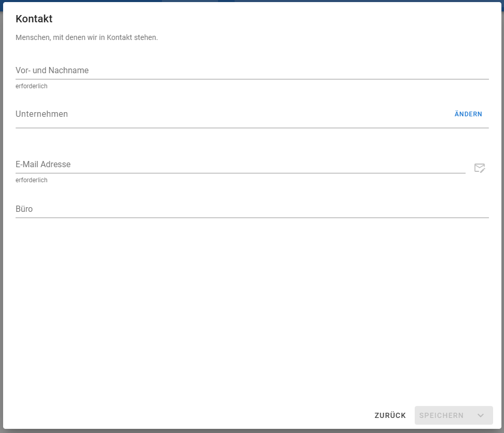
Task: Focus the Vor- und Nachname field
Action: [x=252, y=71]
